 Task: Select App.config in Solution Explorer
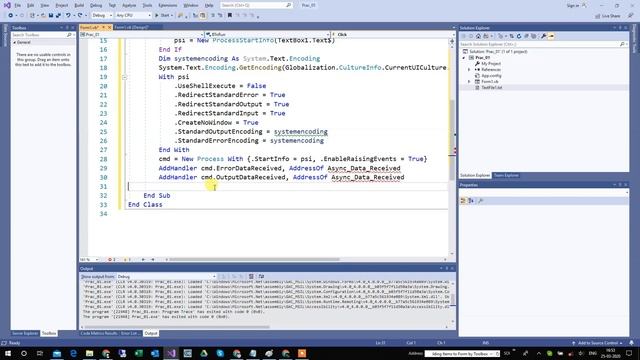tap(491, 76)
